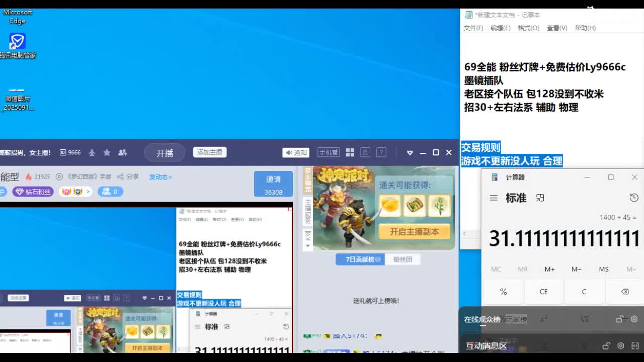
Task: Open the 格式(O) menu in Notepad
Action: (x=529, y=28)
